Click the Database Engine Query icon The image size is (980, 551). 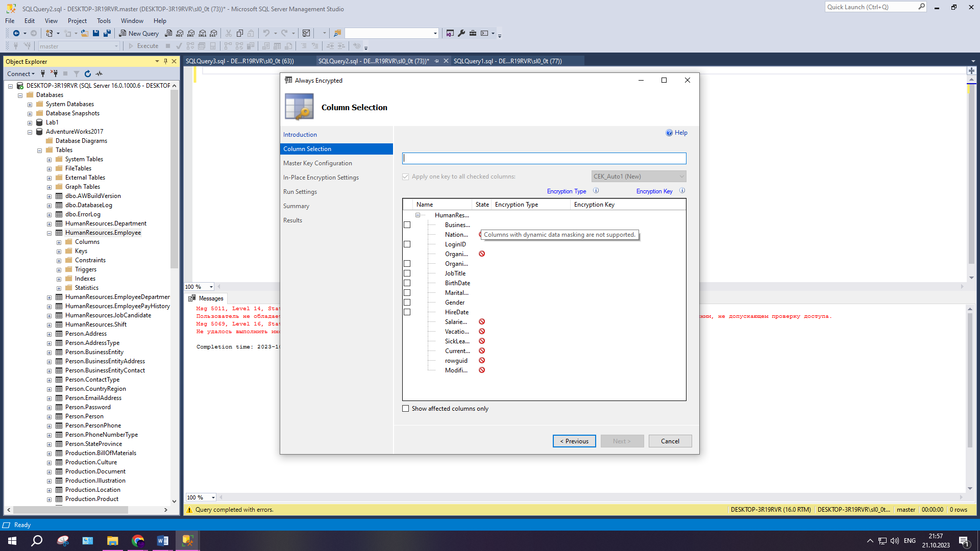pyautogui.click(x=168, y=33)
